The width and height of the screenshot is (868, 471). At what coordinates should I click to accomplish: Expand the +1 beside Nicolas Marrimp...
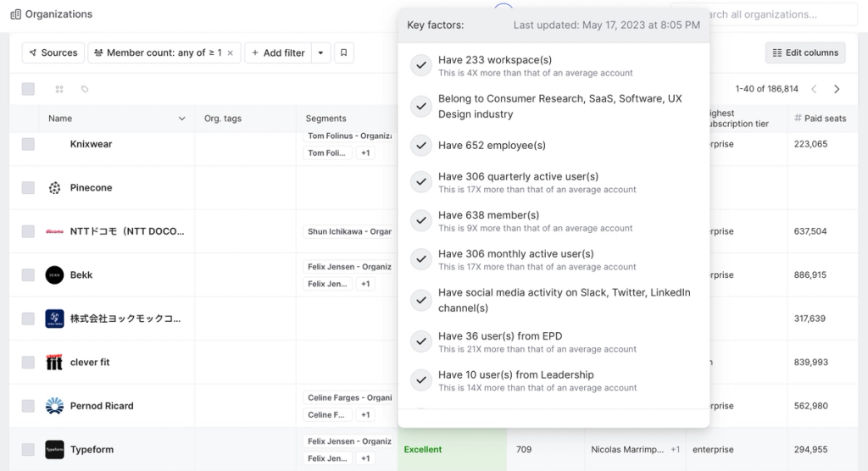click(x=675, y=450)
